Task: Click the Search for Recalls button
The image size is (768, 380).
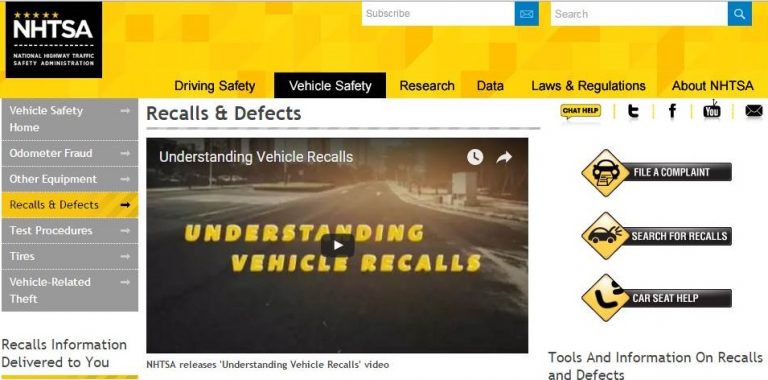Action: click(656, 236)
